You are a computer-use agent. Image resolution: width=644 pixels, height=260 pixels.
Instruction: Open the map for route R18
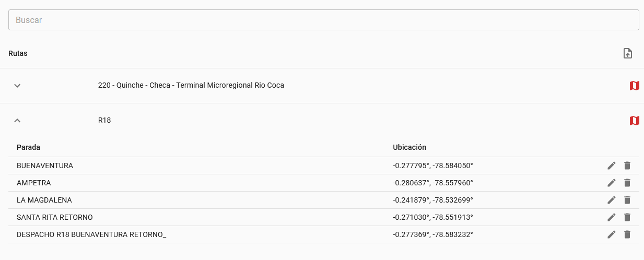[635, 121]
